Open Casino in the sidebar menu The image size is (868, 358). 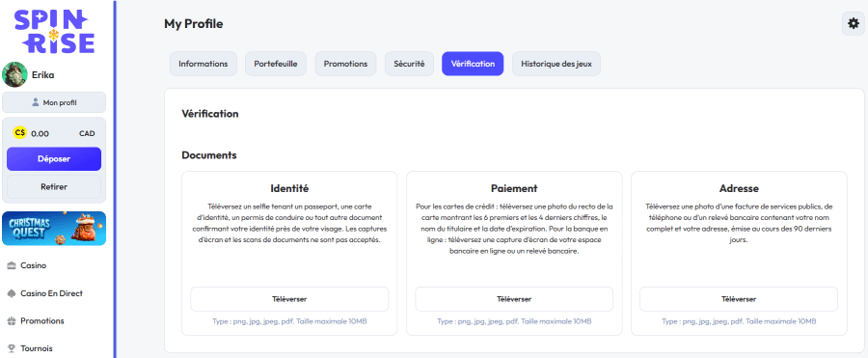33,265
